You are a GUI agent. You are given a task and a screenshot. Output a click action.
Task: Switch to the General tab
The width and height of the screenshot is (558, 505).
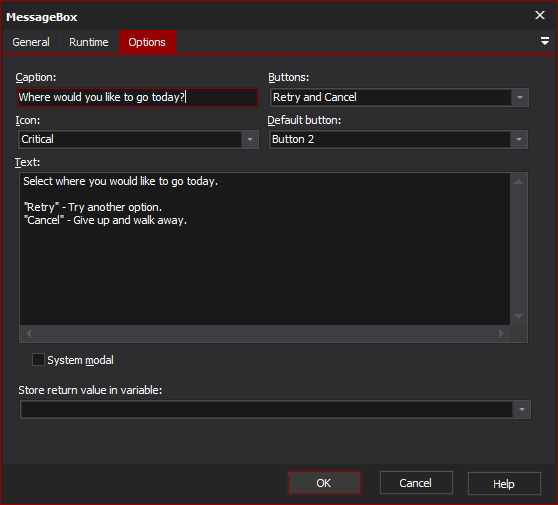(x=31, y=42)
